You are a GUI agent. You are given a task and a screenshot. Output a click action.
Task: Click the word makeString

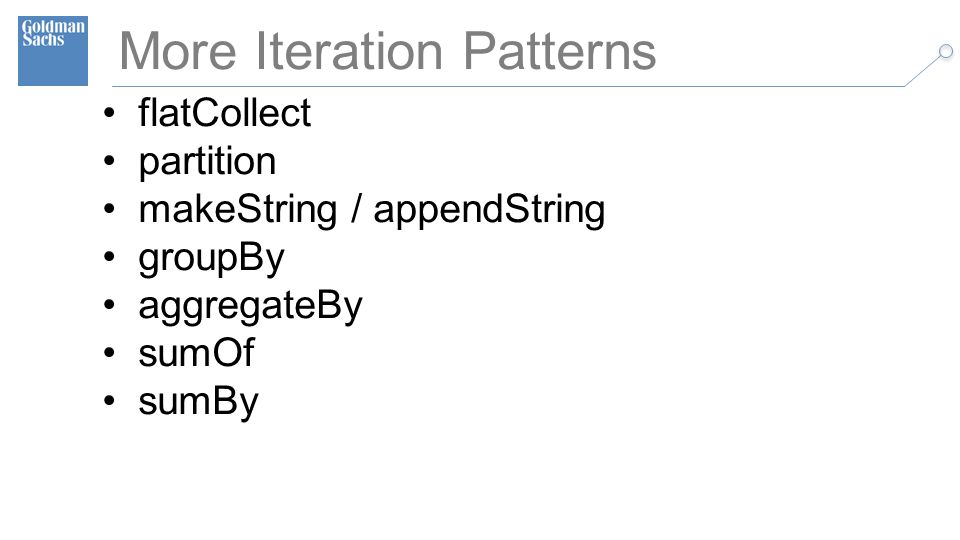point(238,210)
